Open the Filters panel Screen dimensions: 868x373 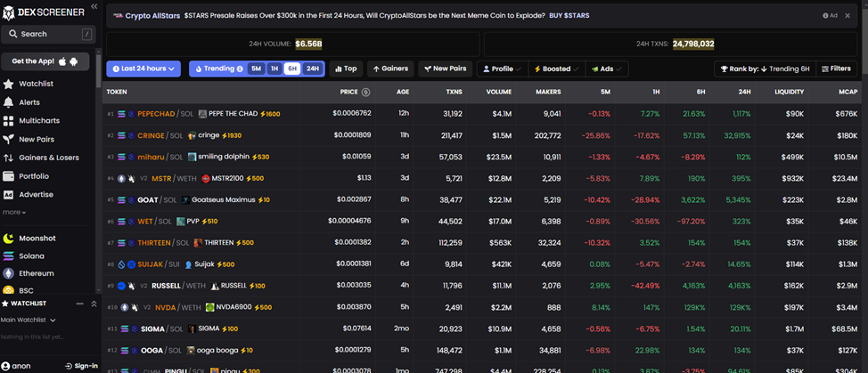click(837, 69)
